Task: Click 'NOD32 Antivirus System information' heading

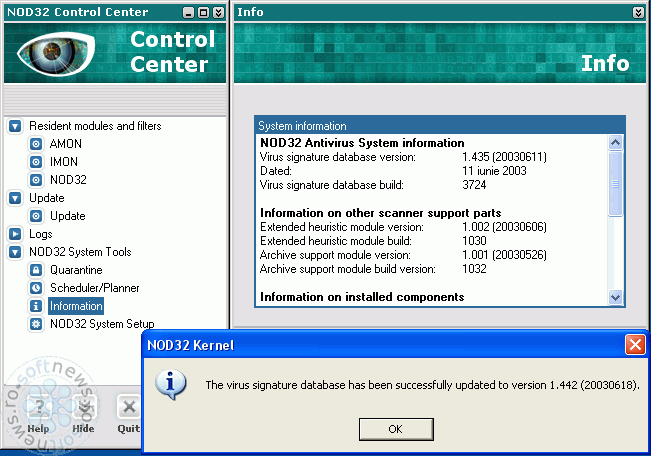Action: point(362,143)
